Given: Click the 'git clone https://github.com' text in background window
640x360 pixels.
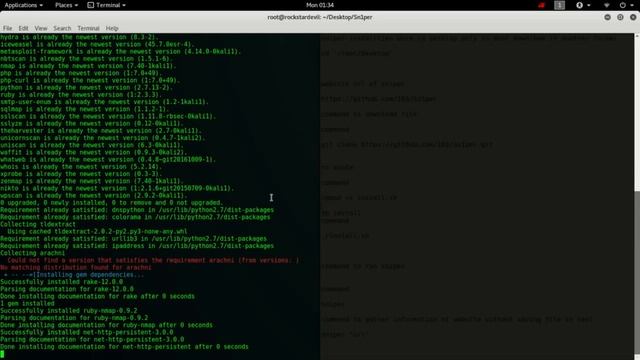Looking at the screenshot, I should (407, 144).
